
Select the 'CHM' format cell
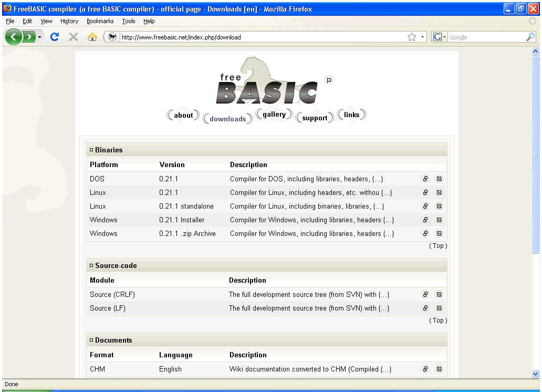(x=98, y=369)
